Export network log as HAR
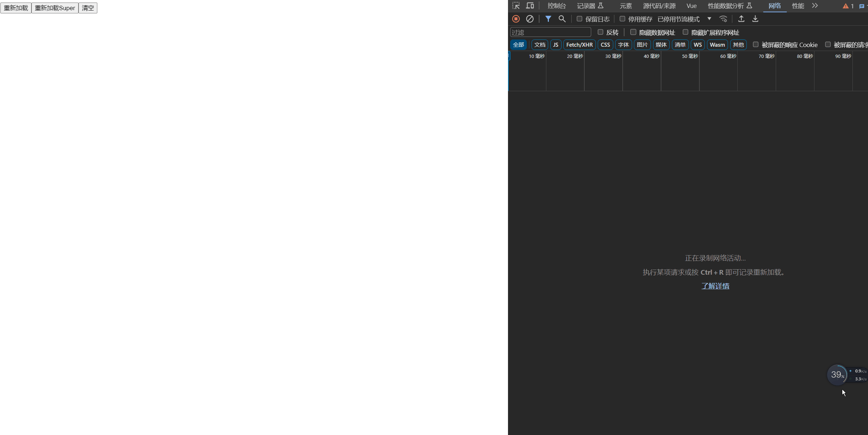Viewport: 868px width, 435px height. pos(755,18)
